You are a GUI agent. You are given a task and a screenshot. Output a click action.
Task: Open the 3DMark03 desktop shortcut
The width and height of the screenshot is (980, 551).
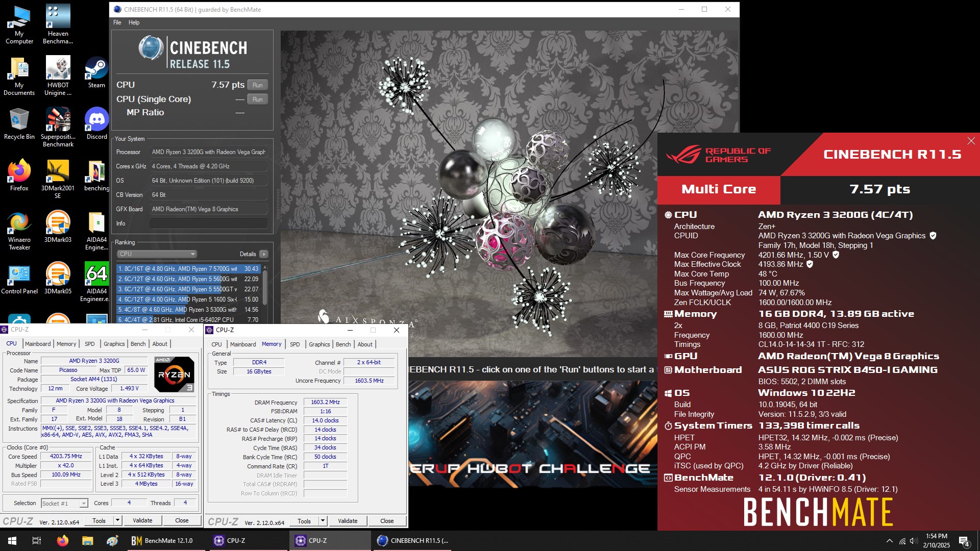coord(58,227)
